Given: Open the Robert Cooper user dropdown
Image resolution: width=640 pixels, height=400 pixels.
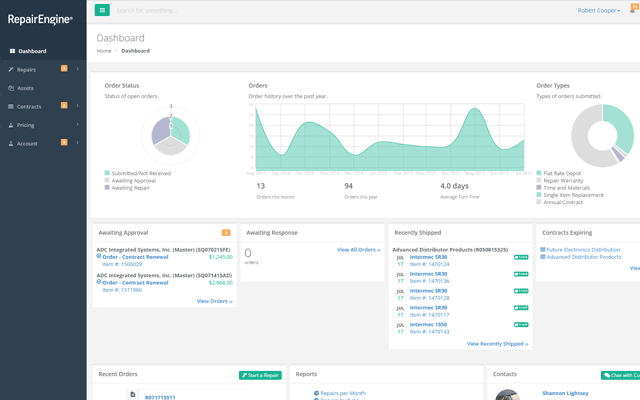Looking at the screenshot, I should 598,11.
